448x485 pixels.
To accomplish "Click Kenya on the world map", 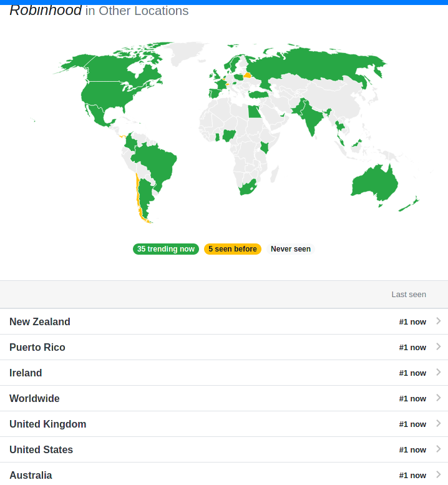I will click(265, 147).
